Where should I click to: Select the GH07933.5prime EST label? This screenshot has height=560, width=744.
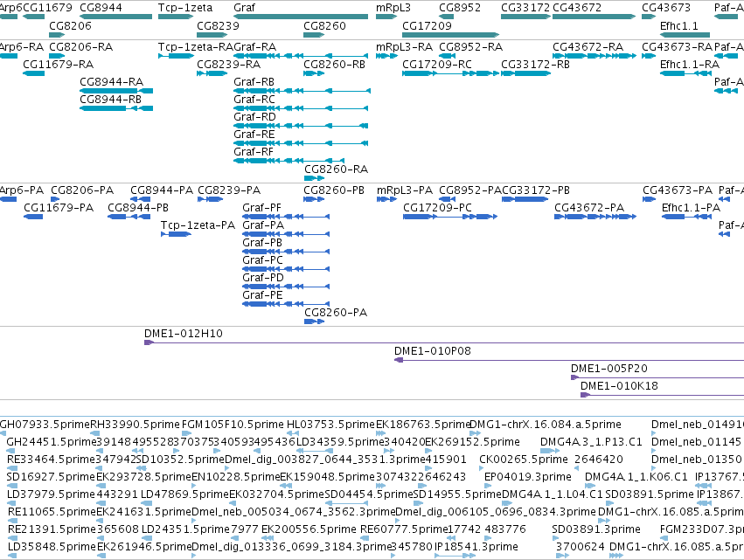pos(45,425)
